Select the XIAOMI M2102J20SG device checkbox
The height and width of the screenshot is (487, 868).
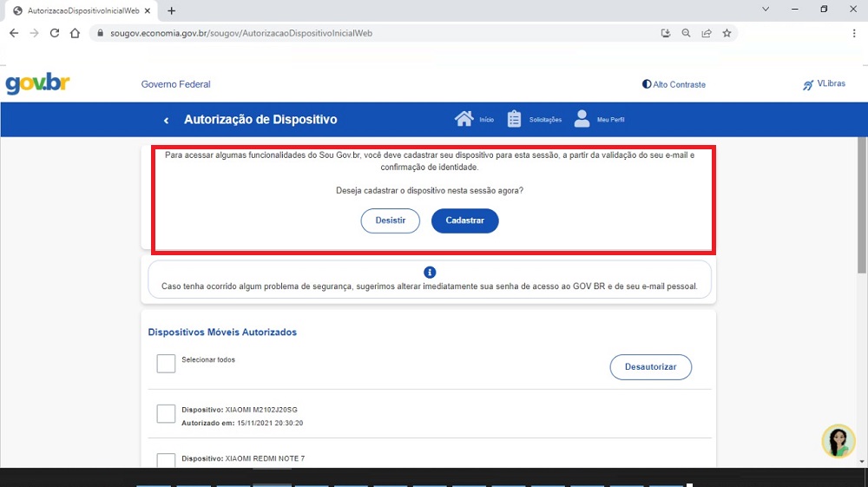click(166, 414)
